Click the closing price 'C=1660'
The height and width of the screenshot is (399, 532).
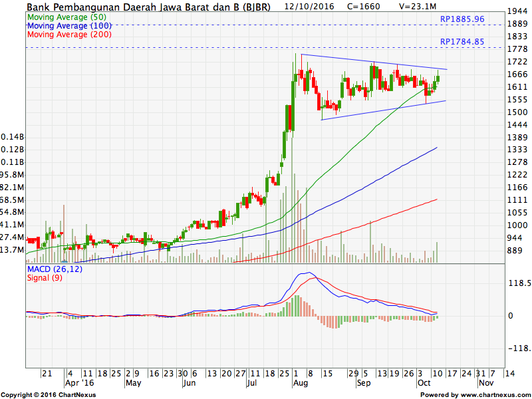tap(364, 7)
